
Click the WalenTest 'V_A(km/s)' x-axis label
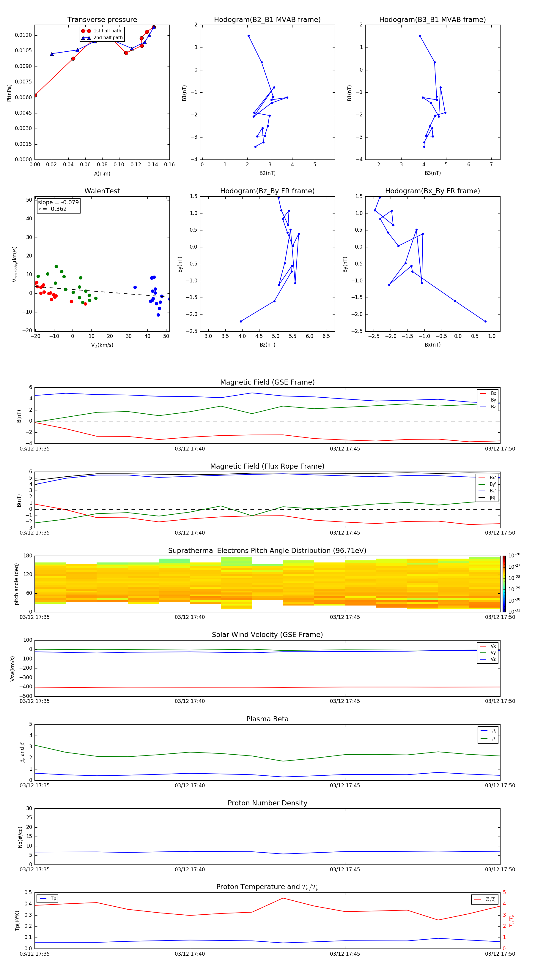(102, 345)
